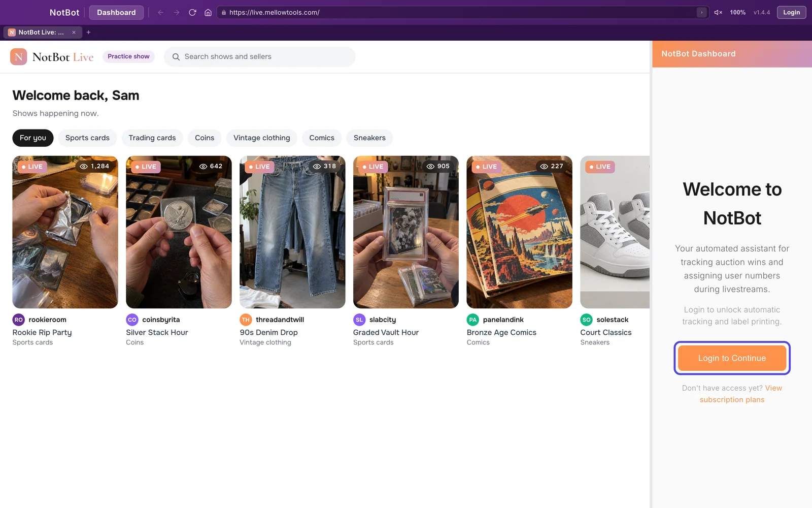This screenshot has width=812, height=508.
Task: Navigate back with the left arrow
Action: coord(160,12)
